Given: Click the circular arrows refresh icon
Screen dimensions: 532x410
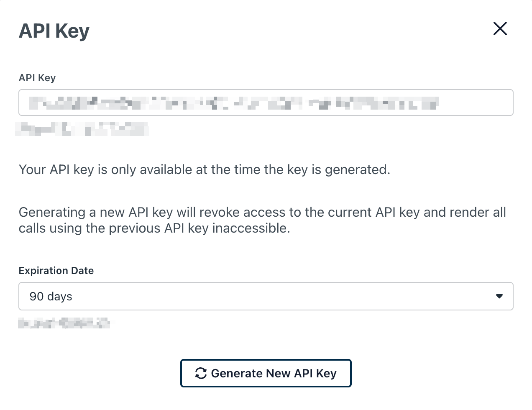Looking at the screenshot, I should (201, 373).
